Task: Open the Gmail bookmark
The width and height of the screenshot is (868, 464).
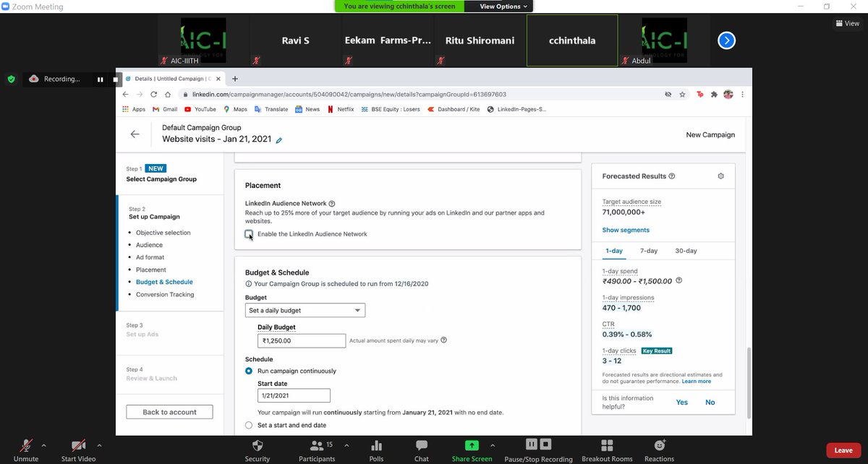Action: [x=164, y=109]
